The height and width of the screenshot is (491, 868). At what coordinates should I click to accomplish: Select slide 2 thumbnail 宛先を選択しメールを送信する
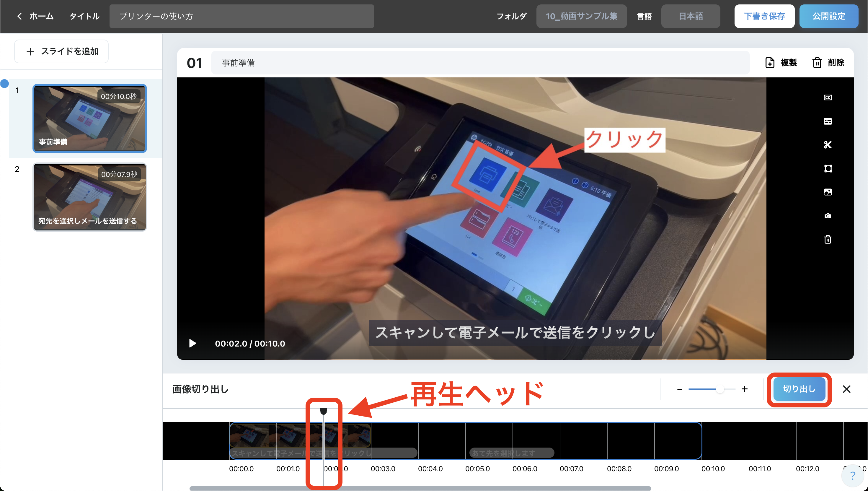pyautogui.click(x=90, y=197)
